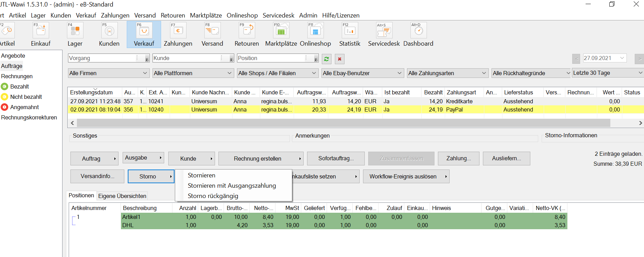This screenshot has width=644, height=257.
Task: Click the Sofortauftrag... button
Action: click(336, 159)
